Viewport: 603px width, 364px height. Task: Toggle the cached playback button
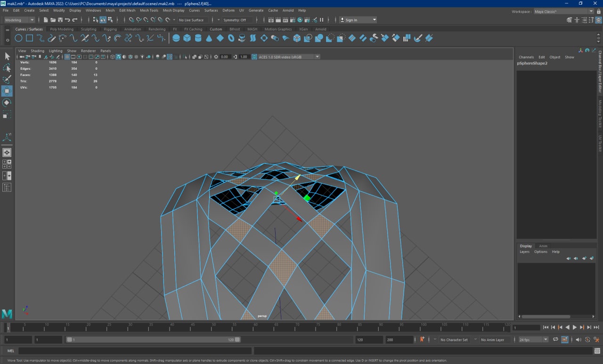pos(564,340)
